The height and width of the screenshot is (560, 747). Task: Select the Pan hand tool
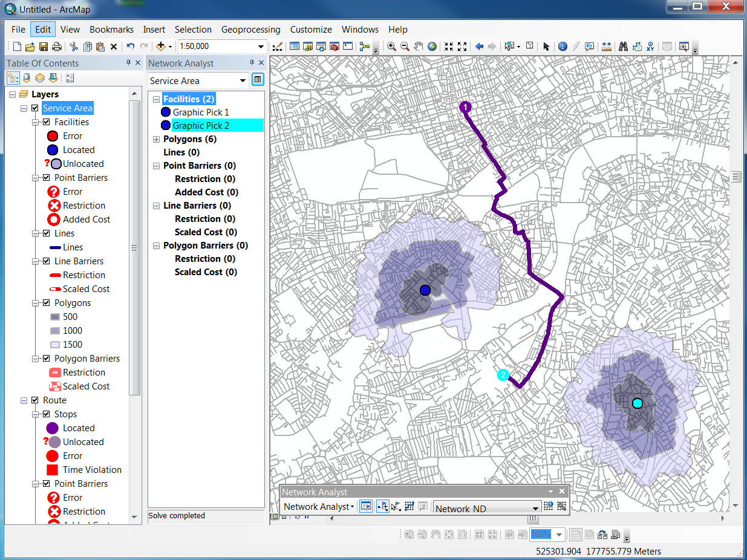tap(419, 47)
